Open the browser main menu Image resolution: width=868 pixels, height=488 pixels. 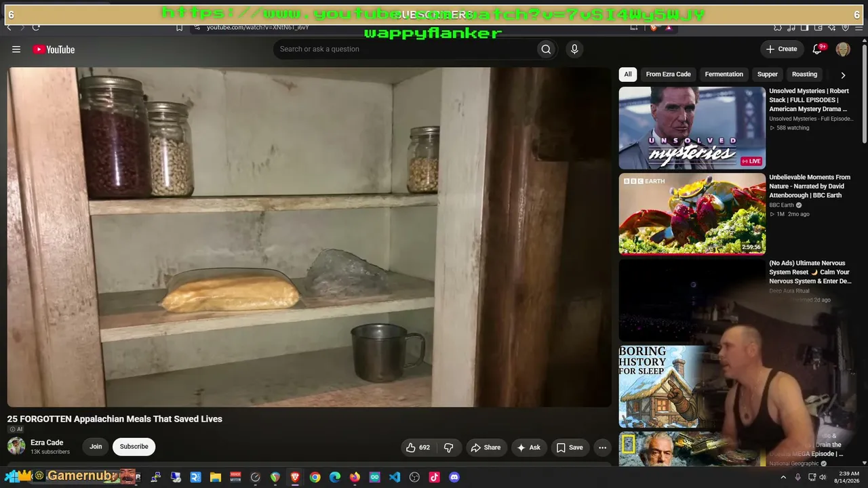[859, 27]
